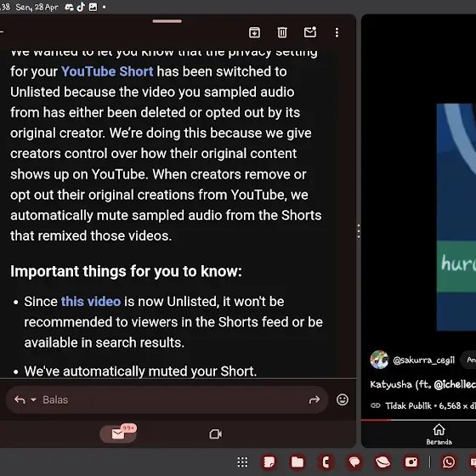Open Discord notification in status bar
The width and height of the screenshot is (476, 476).
(69, 8)
